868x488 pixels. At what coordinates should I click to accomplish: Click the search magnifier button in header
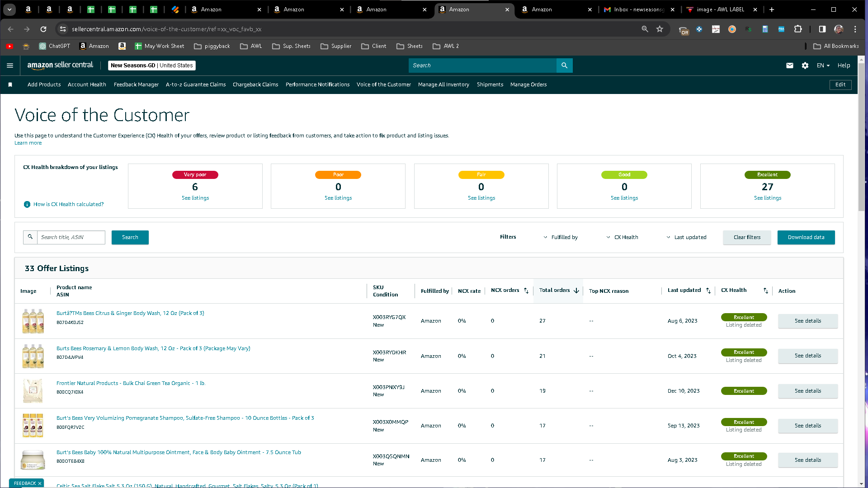[x=565, y=66]
